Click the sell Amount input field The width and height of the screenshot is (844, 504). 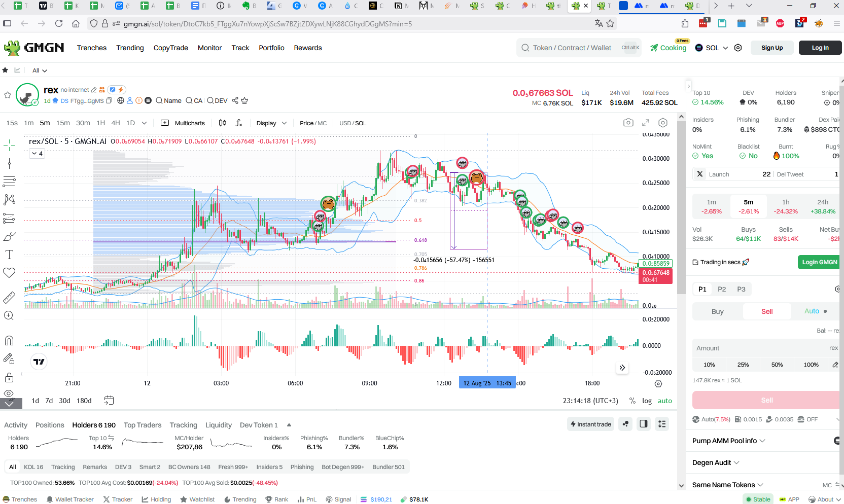[766, 348]
